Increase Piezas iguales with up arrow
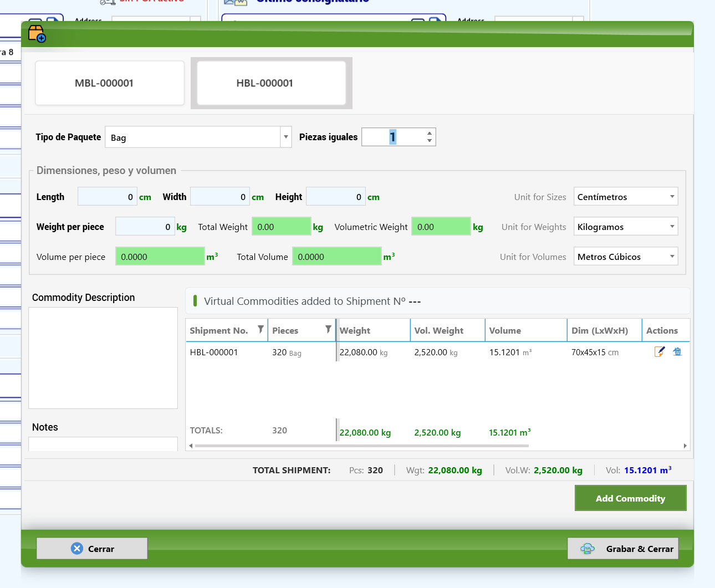Screen dimensions: 715x588 click(430, 133)
